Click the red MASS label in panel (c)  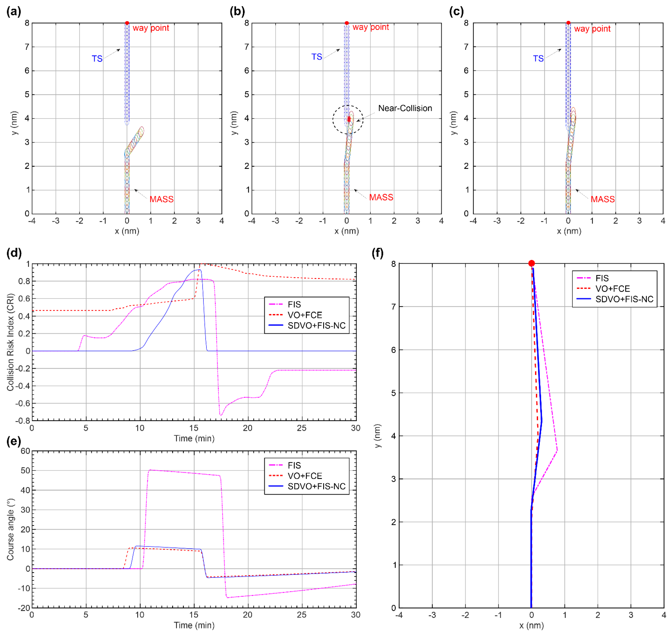603,199
